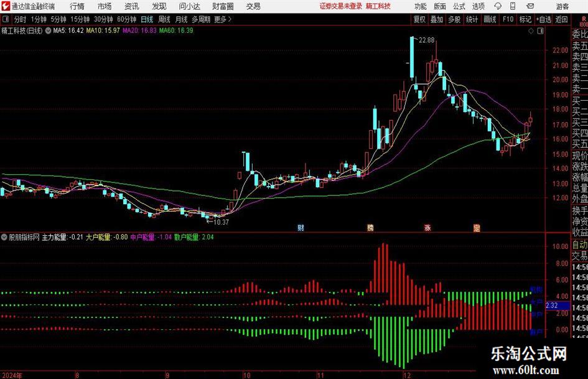Image resolution: width=588 pixels, height=379 pixels.
Task: Click the 证券交易未登录 login status link
Action: [x=341, y=6]
